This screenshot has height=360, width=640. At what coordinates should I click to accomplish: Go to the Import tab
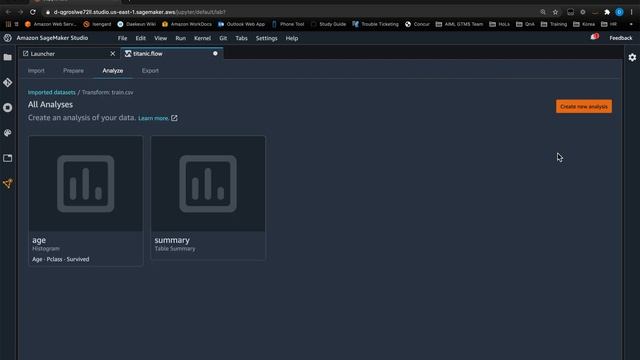(x=36, y=71)
